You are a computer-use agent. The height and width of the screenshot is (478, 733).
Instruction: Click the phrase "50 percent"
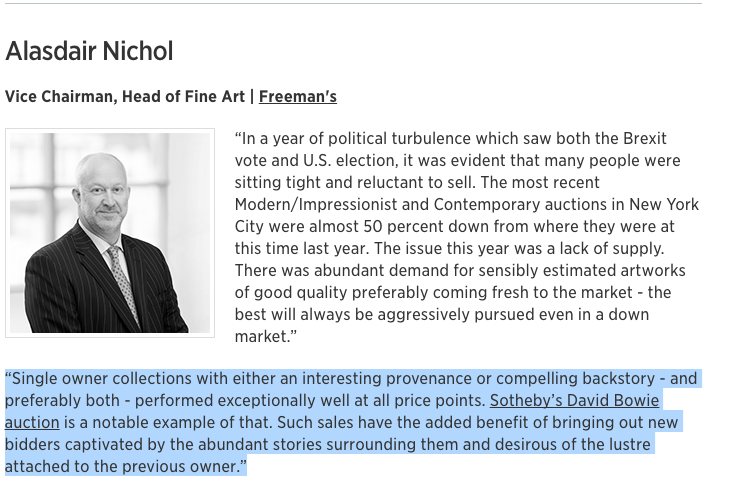click(404, 226)
